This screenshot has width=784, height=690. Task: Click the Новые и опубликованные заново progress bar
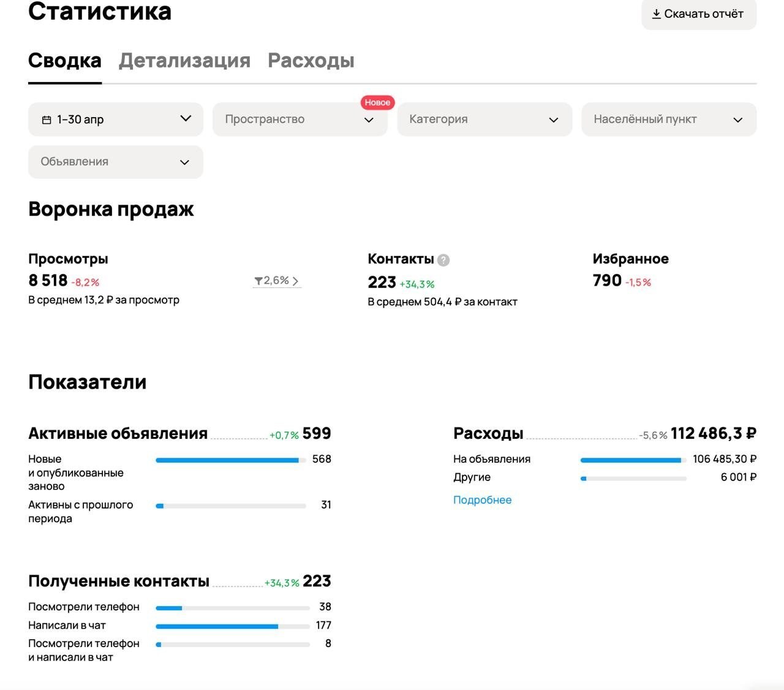(231, 460)
